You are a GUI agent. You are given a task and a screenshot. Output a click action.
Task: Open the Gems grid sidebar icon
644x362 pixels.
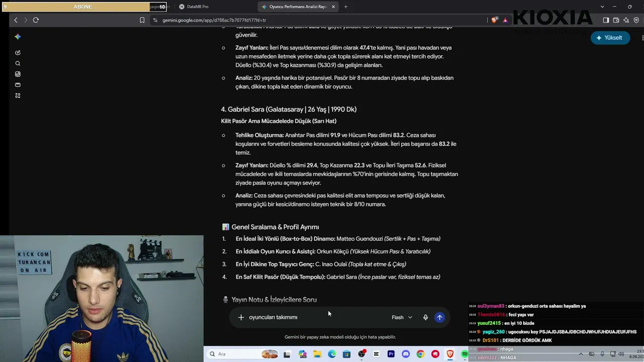point(18,96)
